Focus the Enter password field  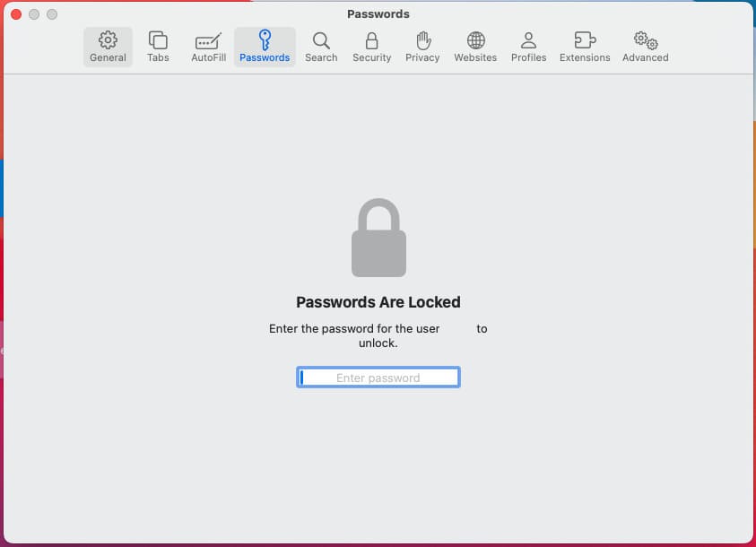point(378,378)
